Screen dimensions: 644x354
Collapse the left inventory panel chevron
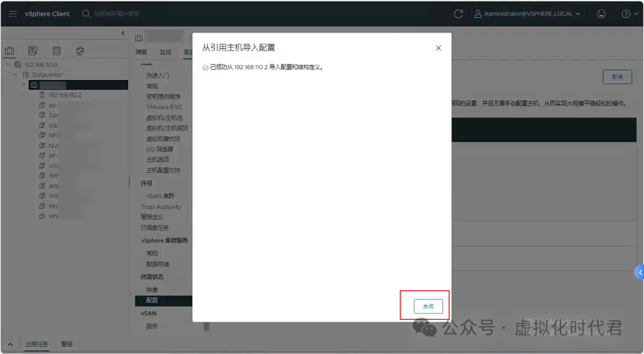pyautogui.click(x=123, y=33)
